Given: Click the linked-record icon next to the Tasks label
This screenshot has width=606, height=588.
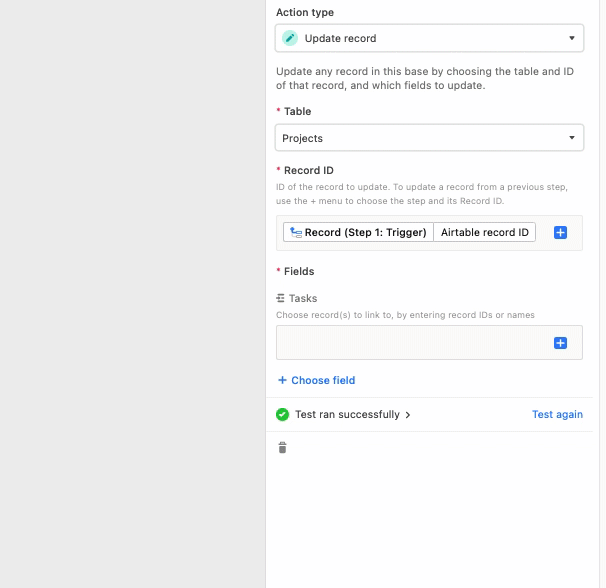Looking at the screenshot, I should [280, 298].
